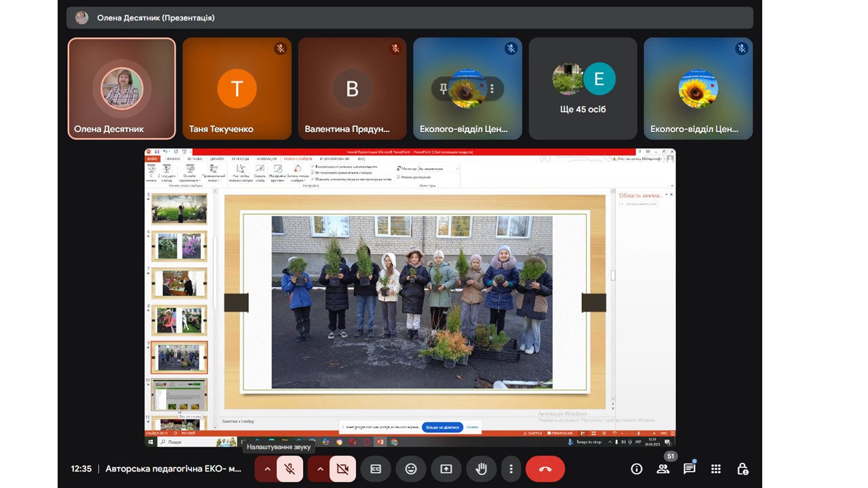Image resolution: width=868 pixels, height=488 pixels.
Task: Raise hand in the meeting
Action: pyautogui.click(x=481, y=468)
